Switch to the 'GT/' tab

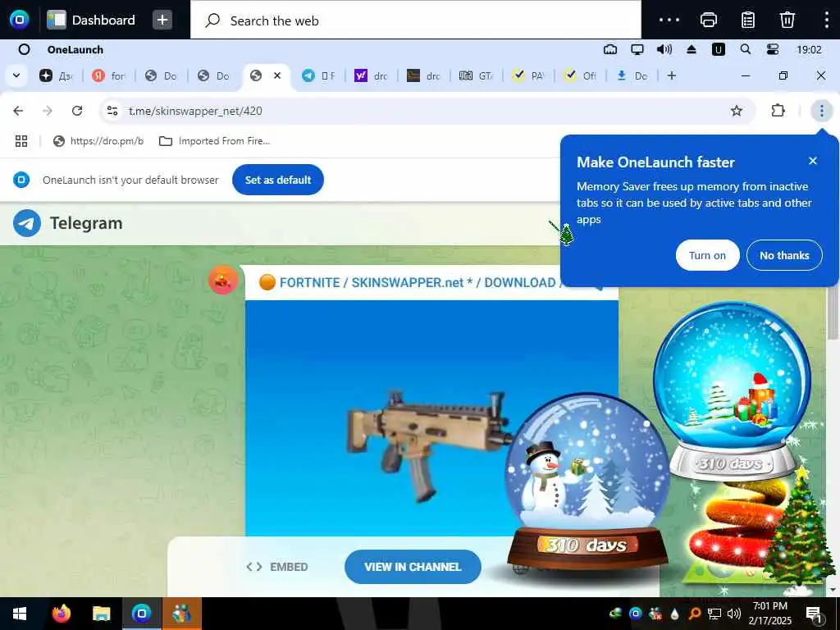pyautogui.click(x=476, y=76)
